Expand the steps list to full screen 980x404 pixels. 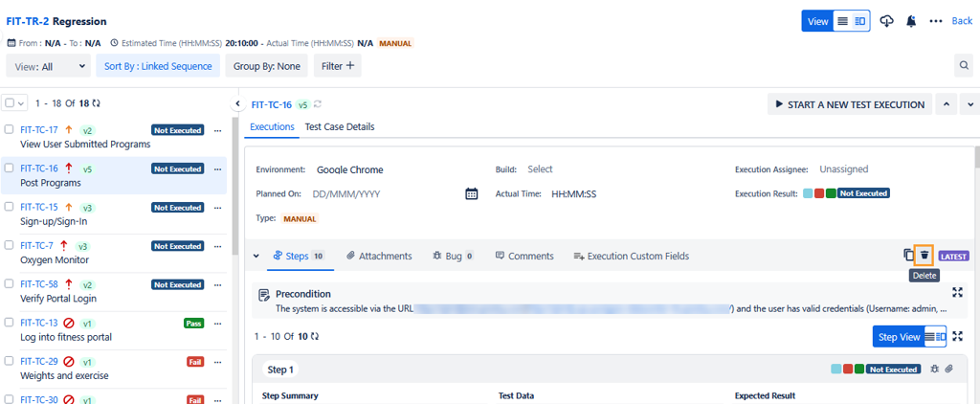click(957, 336)
